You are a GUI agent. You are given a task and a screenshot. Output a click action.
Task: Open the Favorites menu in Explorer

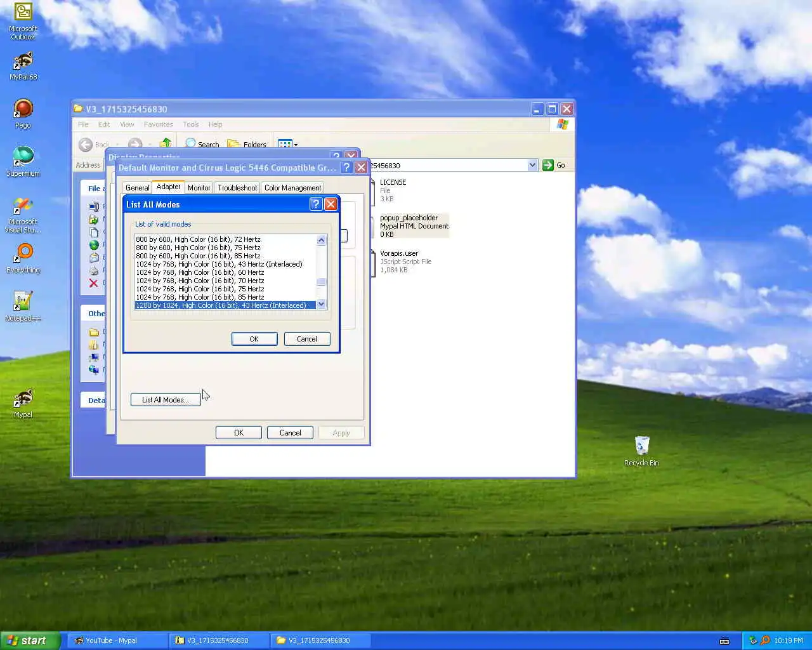point(158,124)
